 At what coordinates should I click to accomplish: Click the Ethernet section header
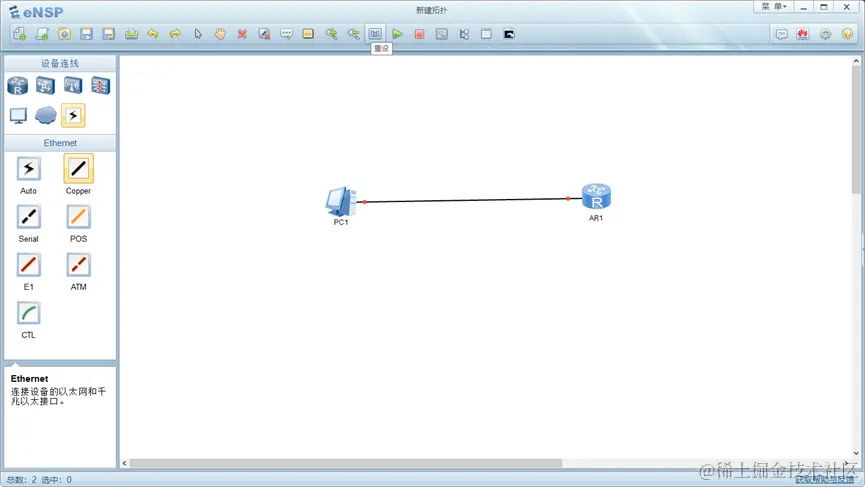[60, 143]
